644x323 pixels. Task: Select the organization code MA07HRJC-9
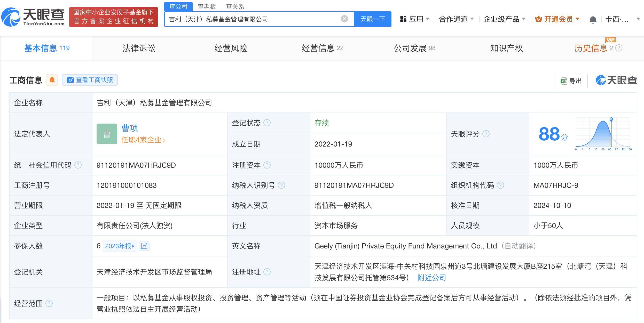(556, 185)
